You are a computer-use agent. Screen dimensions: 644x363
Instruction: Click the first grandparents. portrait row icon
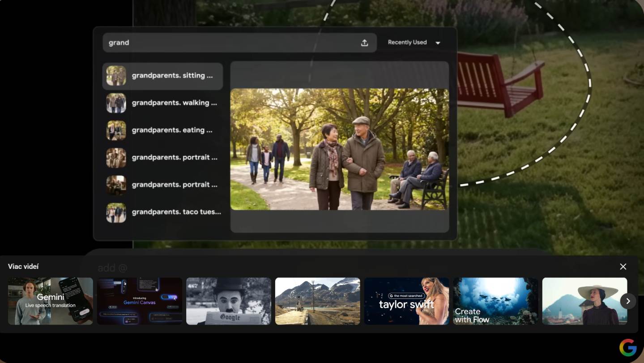[116, 158]
